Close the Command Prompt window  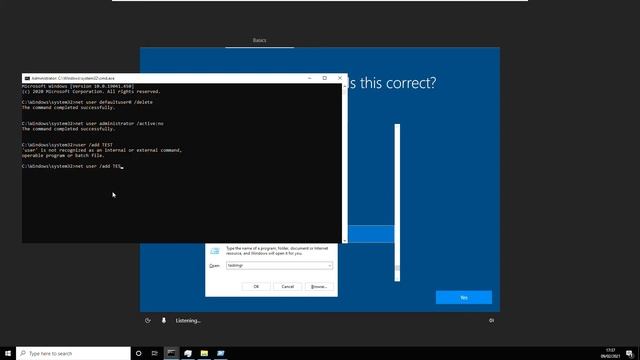pyautogui.click(x=340, y=78)
